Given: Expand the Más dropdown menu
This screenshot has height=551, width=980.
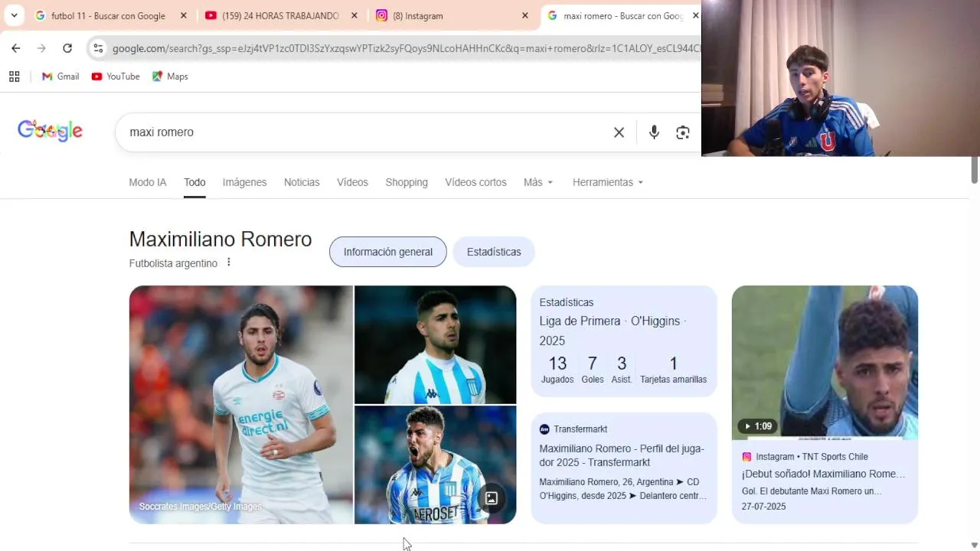Looking at the screenshot, I should click(x=538, y=182).
